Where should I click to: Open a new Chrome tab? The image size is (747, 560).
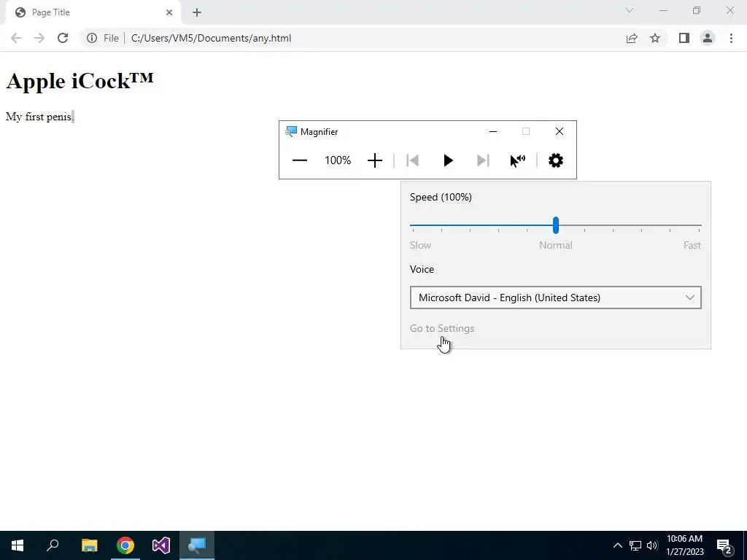(197, 12)
